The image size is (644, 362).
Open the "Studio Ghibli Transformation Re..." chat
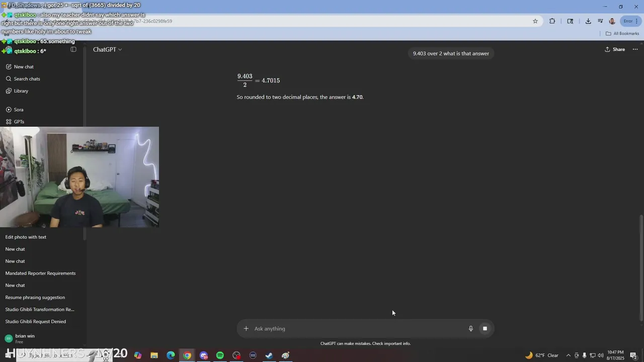click(40, 309)
